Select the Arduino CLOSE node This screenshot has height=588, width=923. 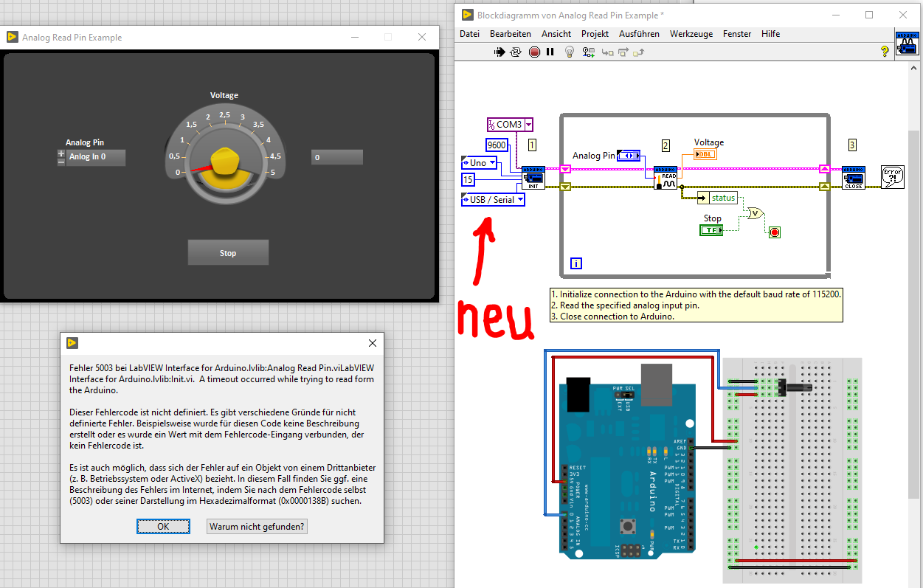coord(854,178)
